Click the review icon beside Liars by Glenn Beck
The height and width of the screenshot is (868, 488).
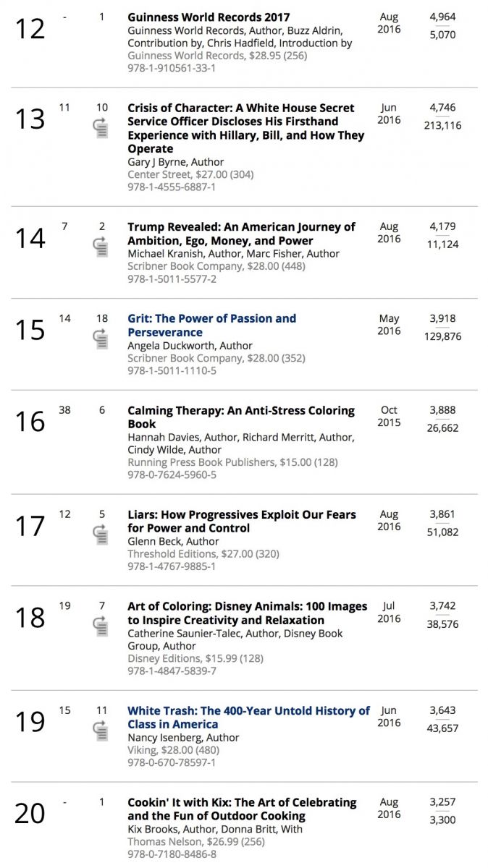point(101,535)
